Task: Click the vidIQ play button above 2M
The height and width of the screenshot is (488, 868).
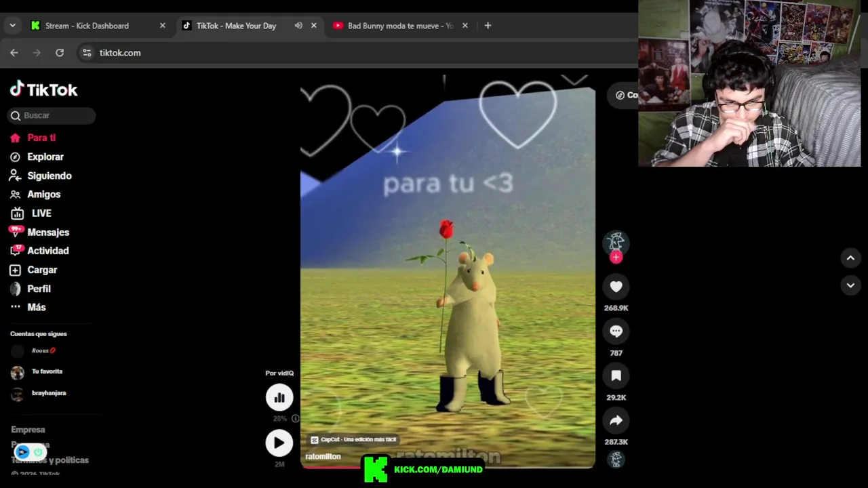Action: 279,443
